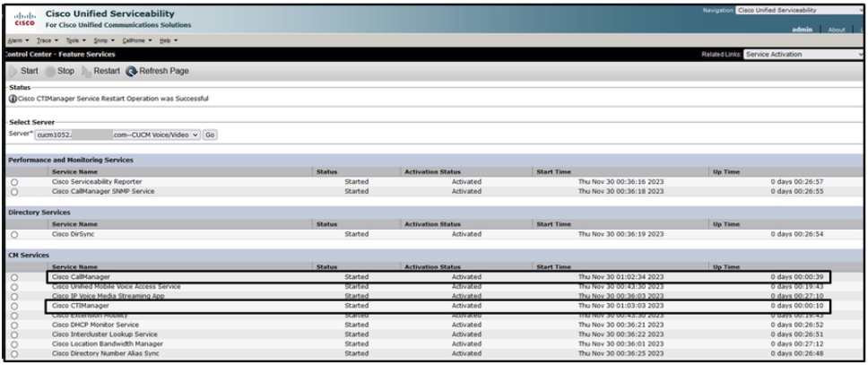Viewport: 868px width, 365px height.
Task: Click the Cisco DHCP Monitor Service name
Action: point(95,325)
